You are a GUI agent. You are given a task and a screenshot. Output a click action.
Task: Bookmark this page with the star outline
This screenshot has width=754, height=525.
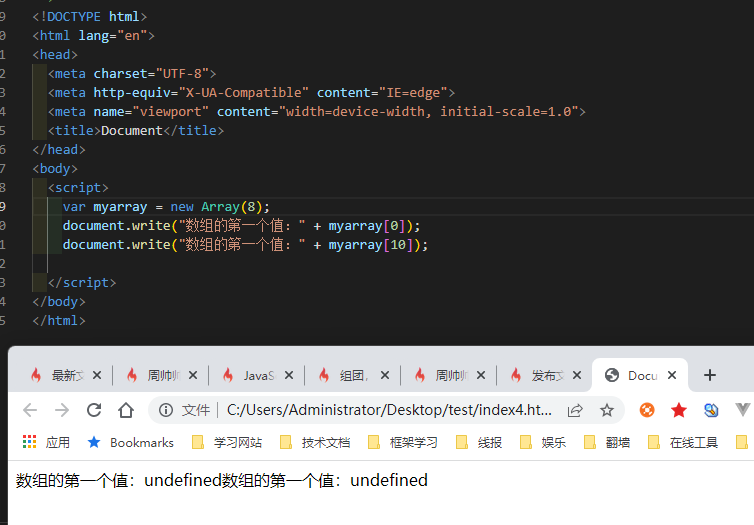[607, 410]
